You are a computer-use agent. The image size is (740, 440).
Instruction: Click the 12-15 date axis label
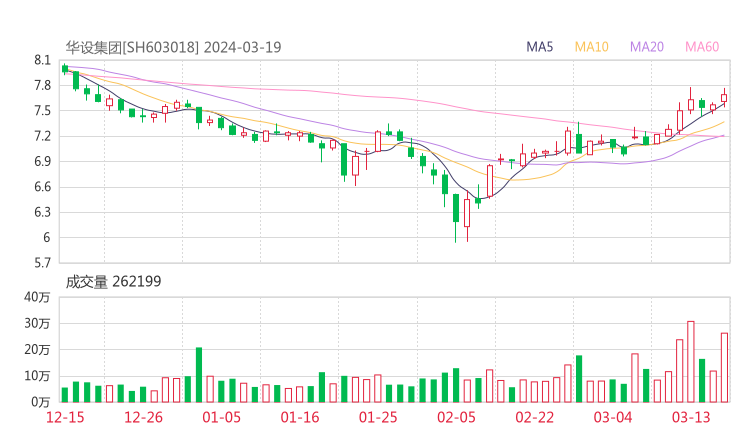point(65,417)
